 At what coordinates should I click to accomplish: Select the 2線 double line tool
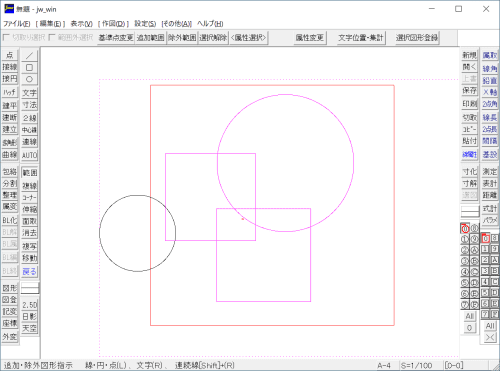(x=29, y=118)
